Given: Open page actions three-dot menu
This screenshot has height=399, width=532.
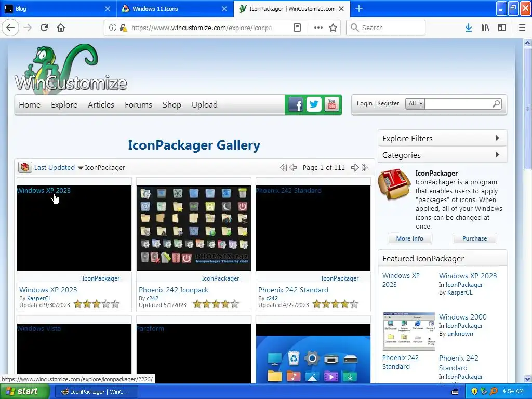Looking at the screenshot, I should click(318, 28).
